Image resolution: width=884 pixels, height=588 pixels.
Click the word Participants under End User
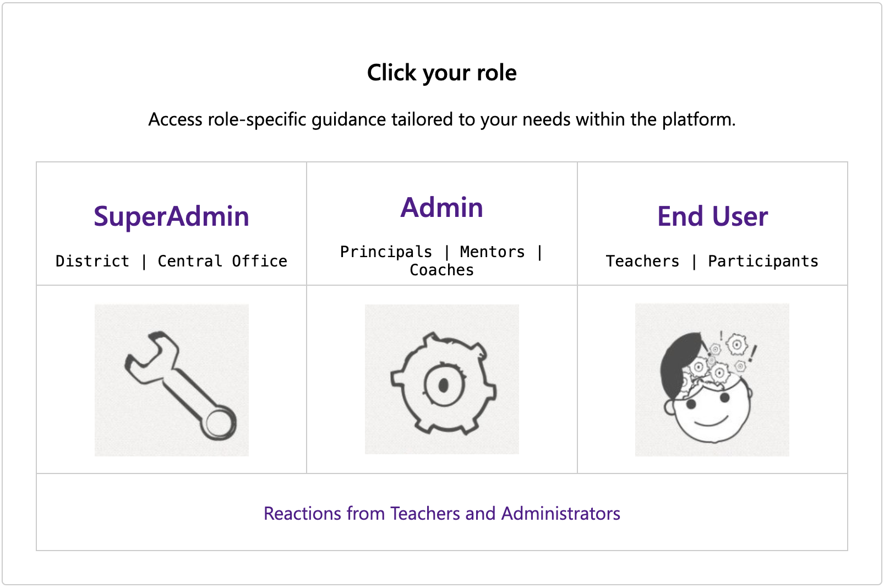[x=763, y=261]
